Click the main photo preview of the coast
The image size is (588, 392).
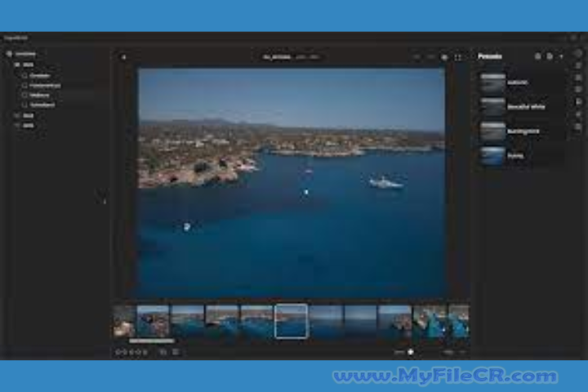292,183
